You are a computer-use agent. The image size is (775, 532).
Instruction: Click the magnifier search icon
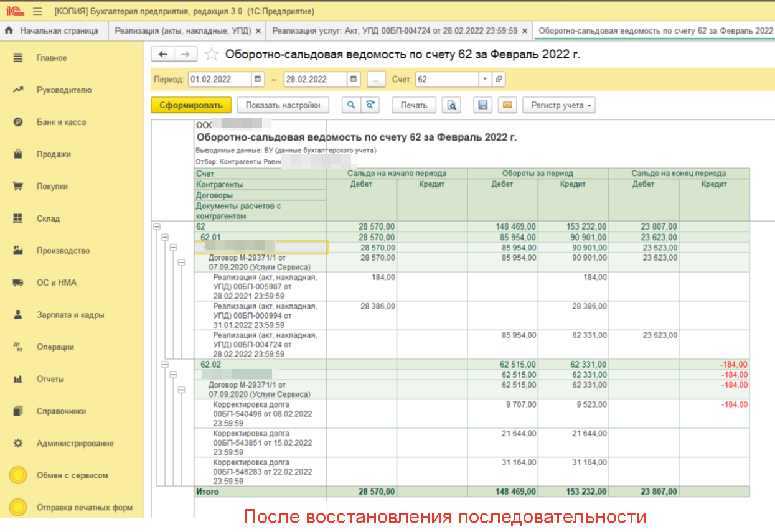351,105
